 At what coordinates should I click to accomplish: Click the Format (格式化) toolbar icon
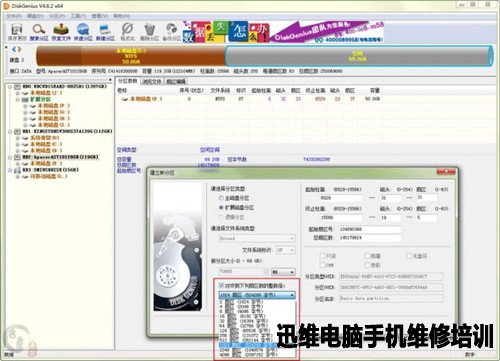127,32
